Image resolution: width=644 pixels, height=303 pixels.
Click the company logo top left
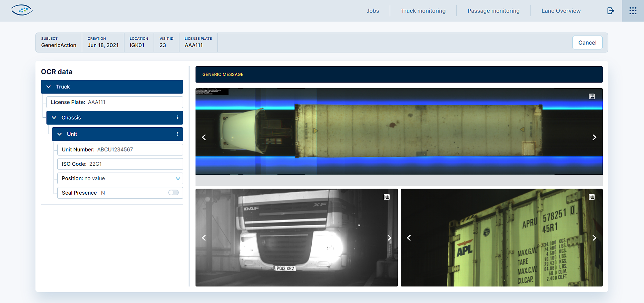point(21,10)
